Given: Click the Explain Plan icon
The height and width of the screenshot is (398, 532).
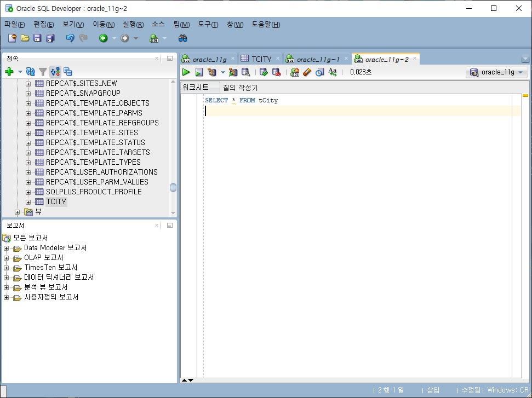Looking at the screenshot, I should (x=212, y=72).
